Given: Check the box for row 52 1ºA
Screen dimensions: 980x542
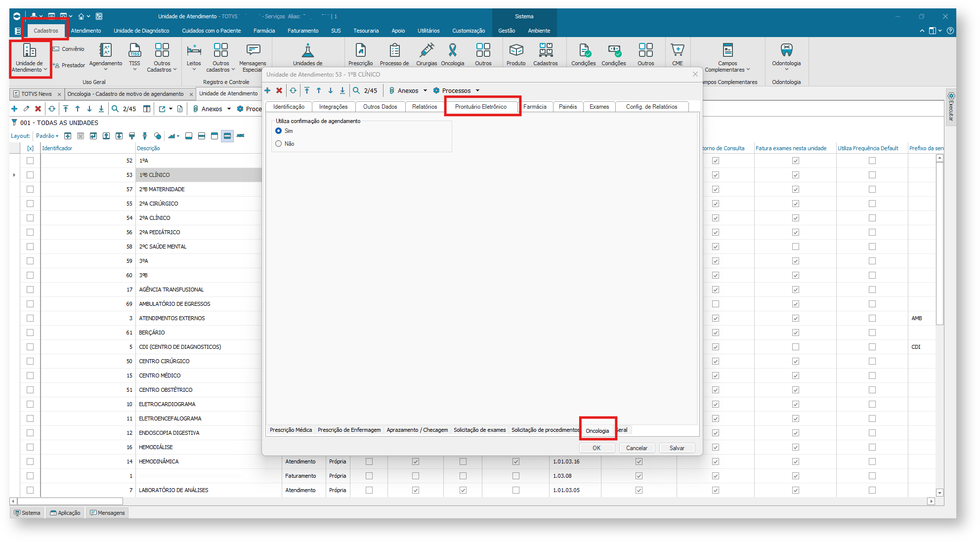Looking at the screenshot, I should point(30,161).
